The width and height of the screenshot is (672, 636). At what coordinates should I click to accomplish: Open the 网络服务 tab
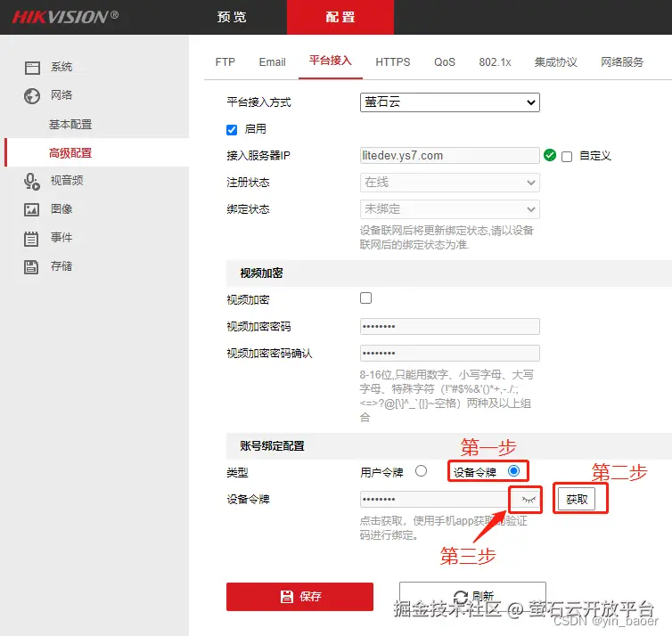(622, 62)
